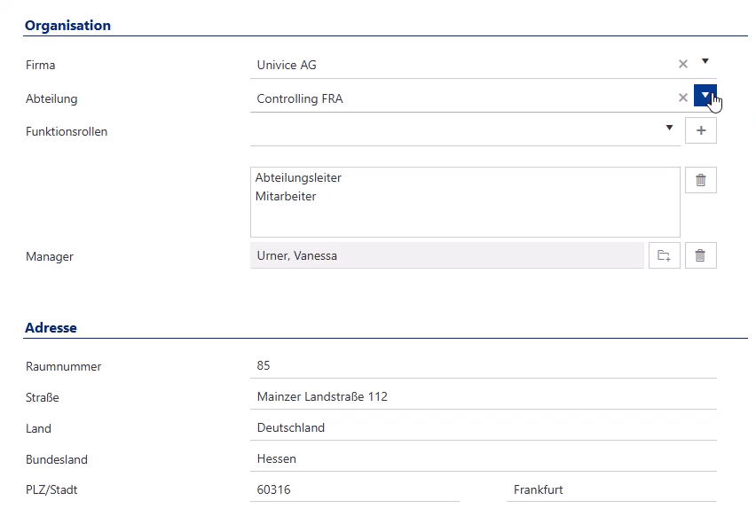Remove manager Urner, Vanessa with trash icon
756x532 pixels.
coord(700,255)
